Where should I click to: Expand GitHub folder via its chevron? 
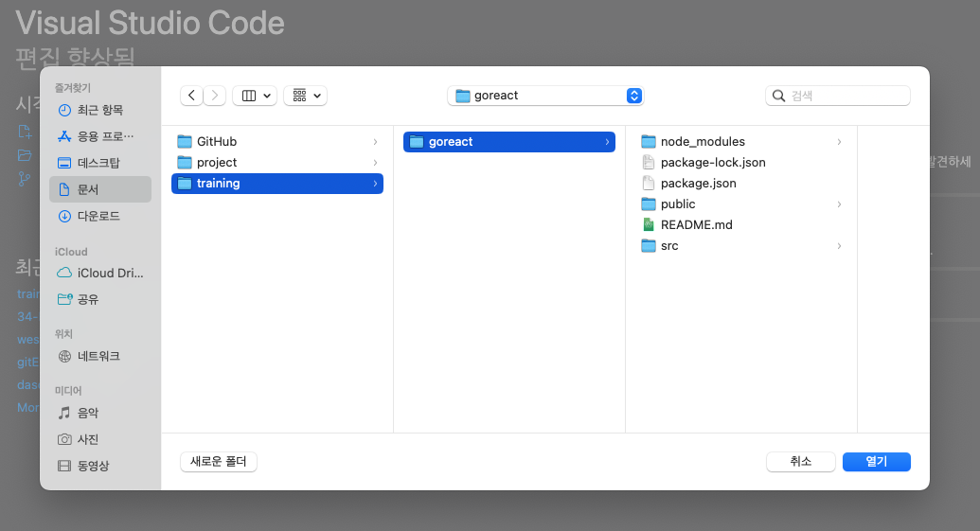375,142
